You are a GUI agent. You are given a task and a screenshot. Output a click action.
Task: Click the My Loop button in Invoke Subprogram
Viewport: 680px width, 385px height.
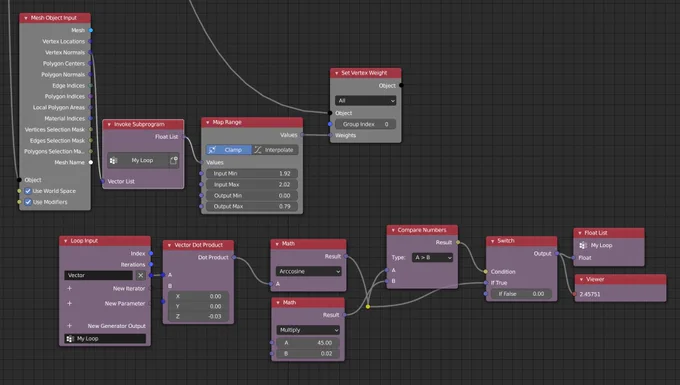[143, 160]
